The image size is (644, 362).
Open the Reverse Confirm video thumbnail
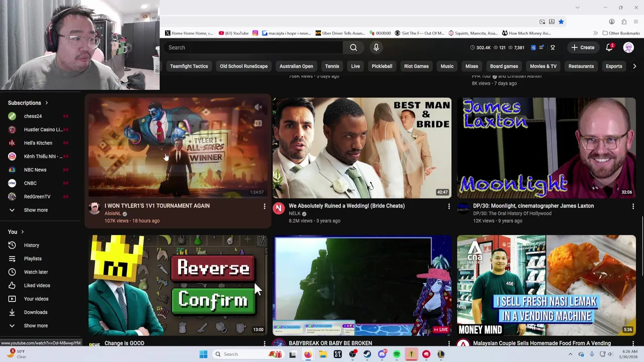[178, 285]
